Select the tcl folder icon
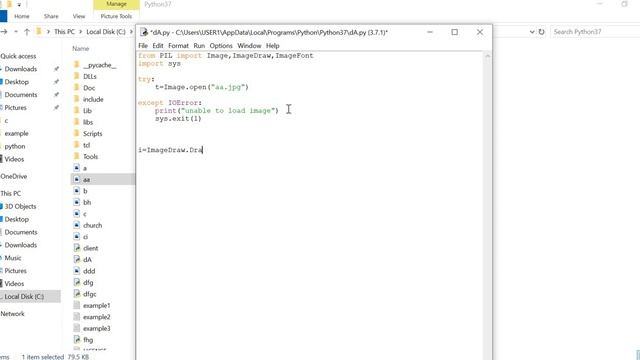The height and width of the screenshot is (360, 640). (76, 145)
